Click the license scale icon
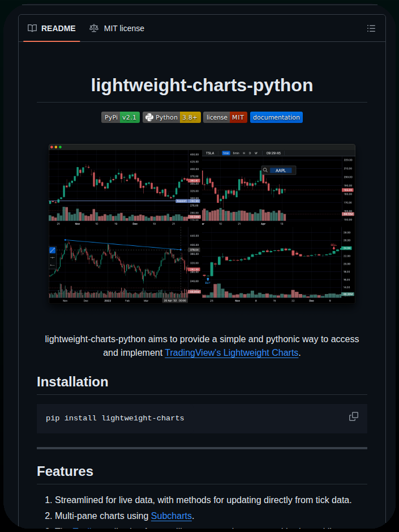 (x=94, y=28)
